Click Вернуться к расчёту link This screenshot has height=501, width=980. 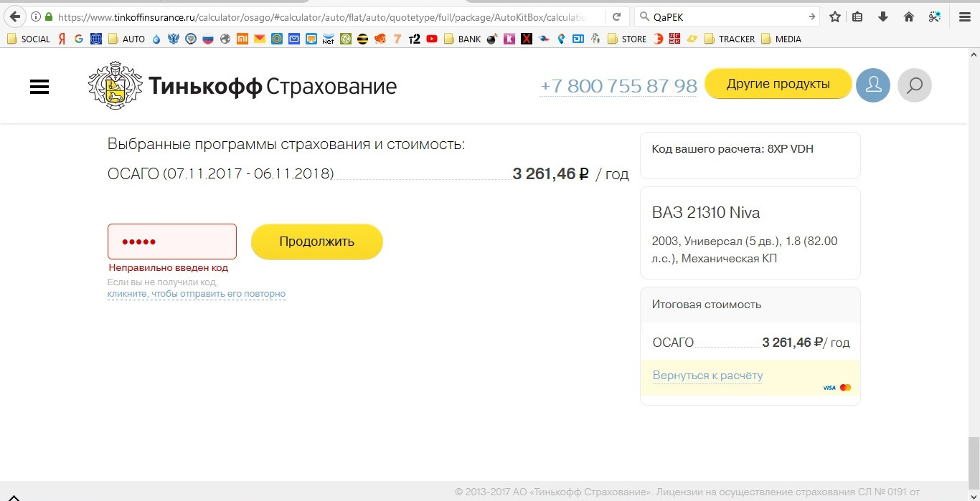[707, 376]
